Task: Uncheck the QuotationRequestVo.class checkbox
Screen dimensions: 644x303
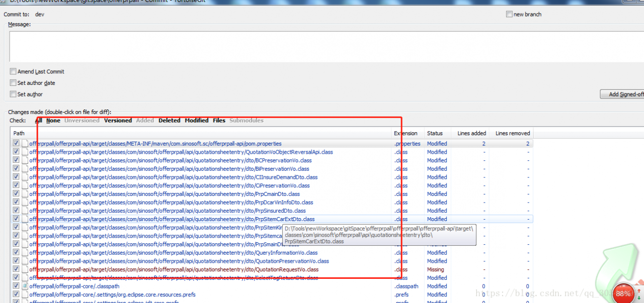Action: click(x=16, y=269)
